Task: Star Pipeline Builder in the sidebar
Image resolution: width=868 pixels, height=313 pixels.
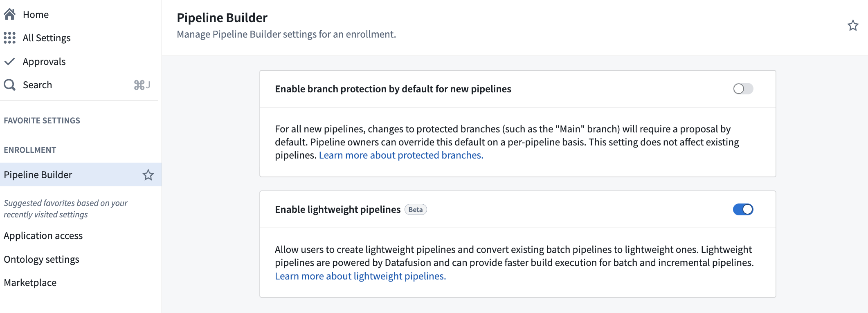Action: [148, 175]
